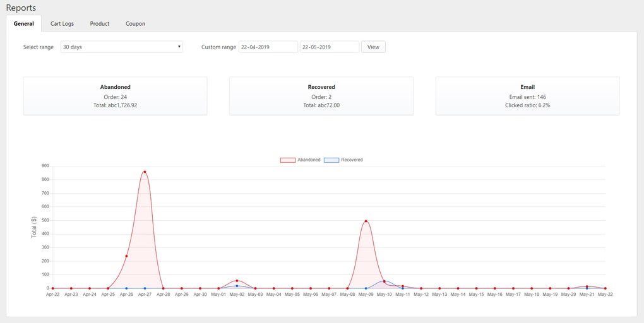Click the Apr-26 abandoned data point
Screen dimensions: 644x323
click(x=126, y=256)
